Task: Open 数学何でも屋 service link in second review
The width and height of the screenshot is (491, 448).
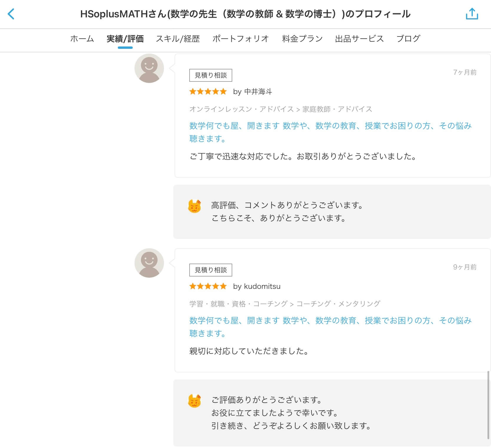Action: click(330, 327)
